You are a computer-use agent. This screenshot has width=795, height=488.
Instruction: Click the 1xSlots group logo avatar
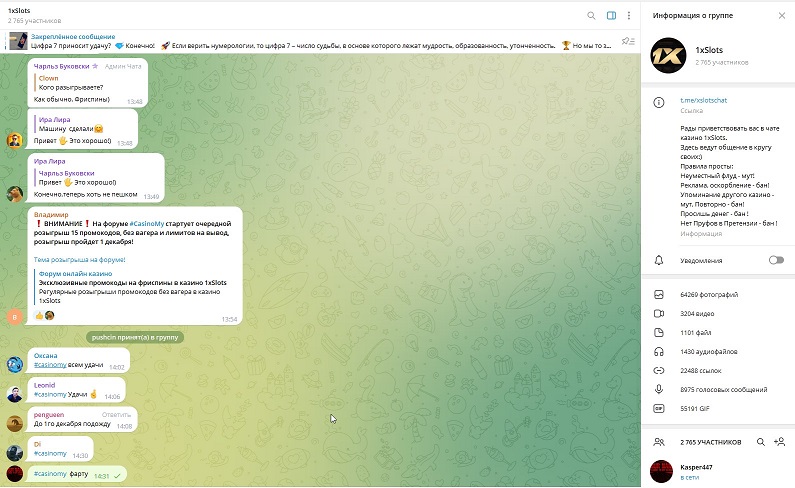(668, 55)
